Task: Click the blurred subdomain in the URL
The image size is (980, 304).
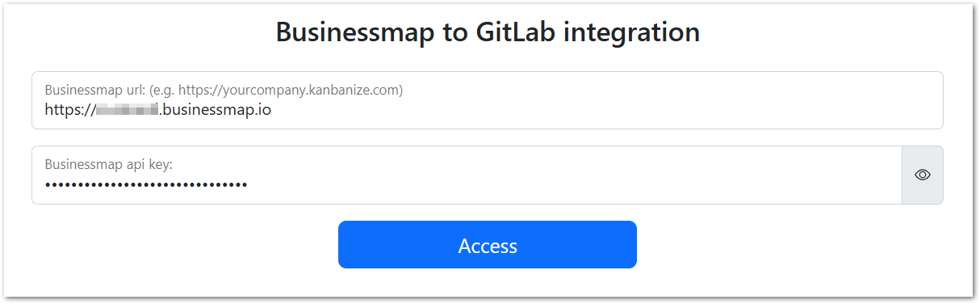Action: 127,110
